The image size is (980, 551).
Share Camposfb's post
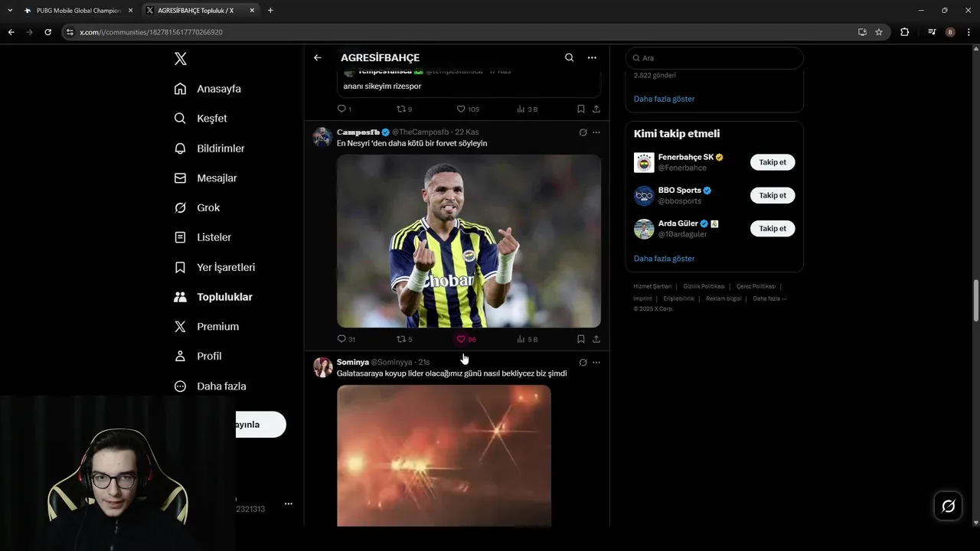tap(596, 339)
